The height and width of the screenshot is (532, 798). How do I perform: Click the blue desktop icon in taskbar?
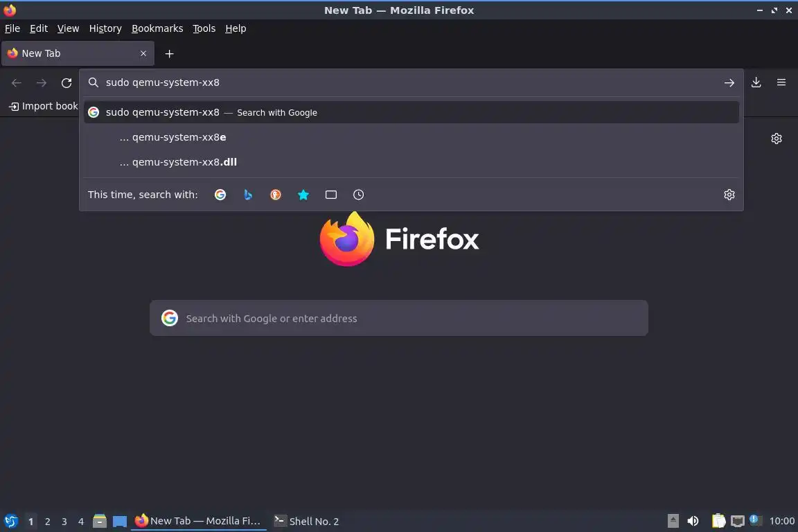click(x=120, y=521)
